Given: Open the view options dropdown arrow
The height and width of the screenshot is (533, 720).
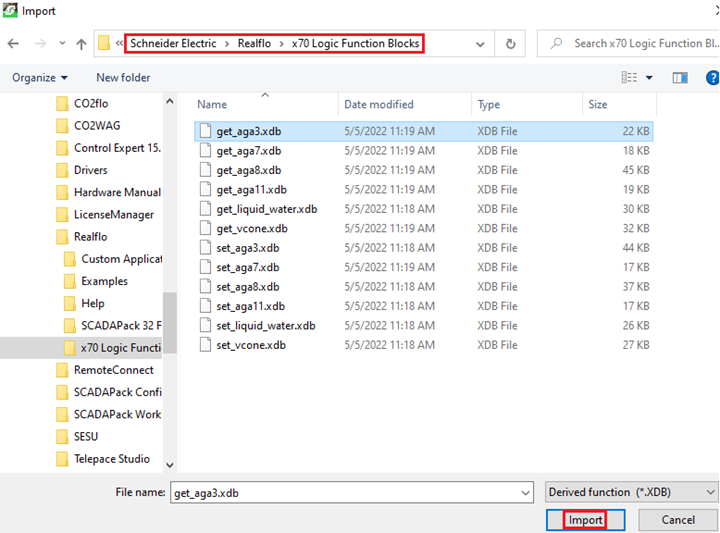Looking at the screenshot, I should [649, 78].
